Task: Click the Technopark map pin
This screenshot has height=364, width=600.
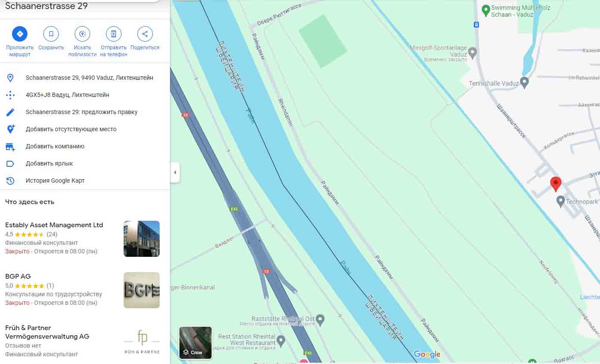Action: 560,201
